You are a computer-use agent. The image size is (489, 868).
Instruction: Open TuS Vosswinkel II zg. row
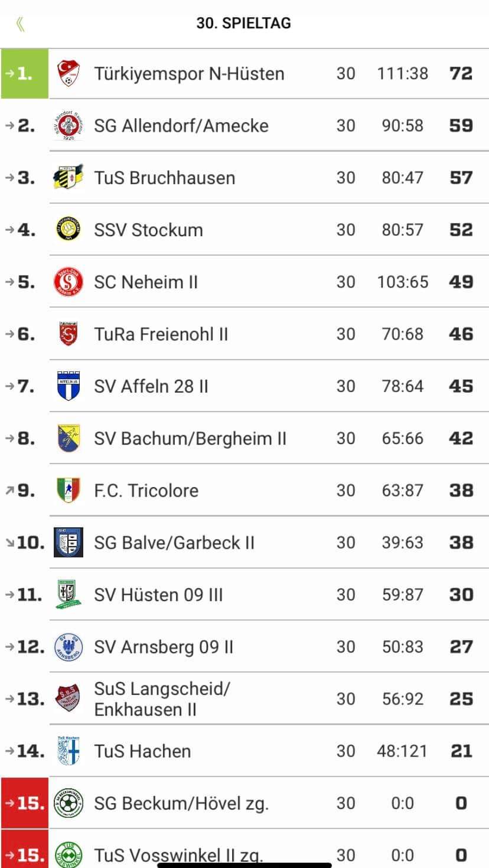244,849
